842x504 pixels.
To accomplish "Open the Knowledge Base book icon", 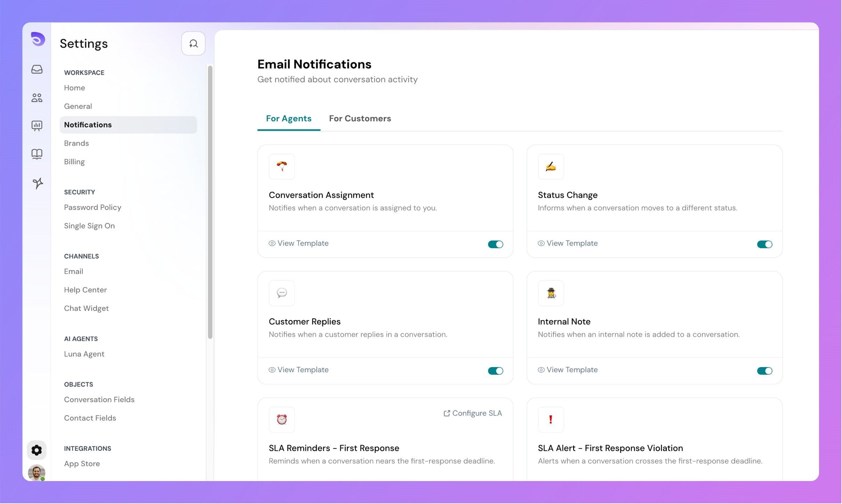I will click(37, 154).
